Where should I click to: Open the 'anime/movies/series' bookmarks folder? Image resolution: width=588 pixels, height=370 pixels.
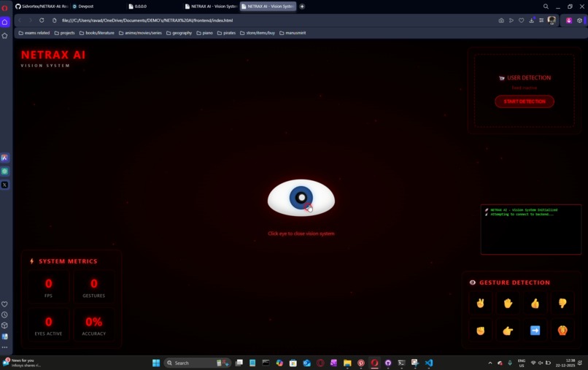point(140,33)
